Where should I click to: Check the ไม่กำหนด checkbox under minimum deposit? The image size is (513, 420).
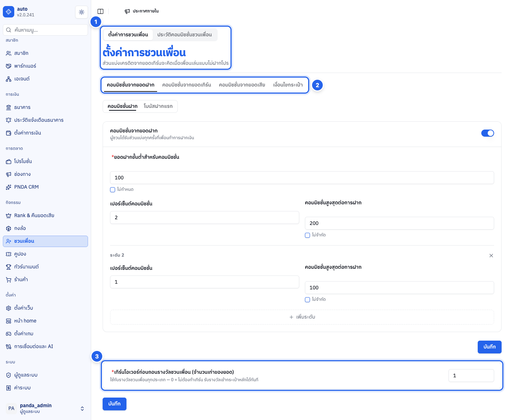click(113, 190)
